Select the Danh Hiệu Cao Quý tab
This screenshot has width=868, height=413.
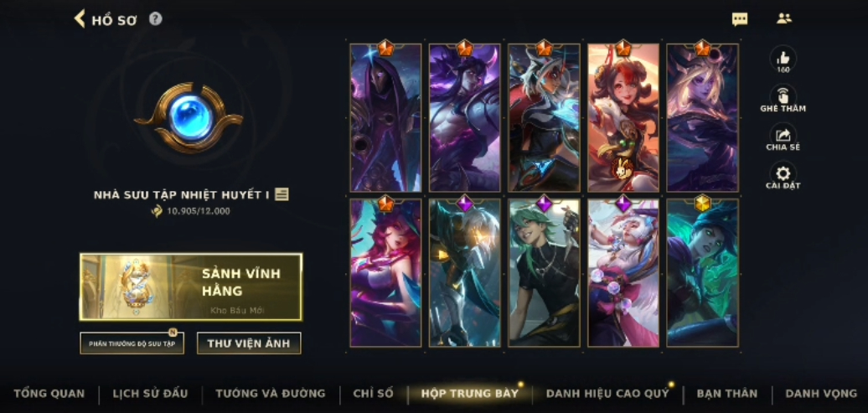coord(607,394)
